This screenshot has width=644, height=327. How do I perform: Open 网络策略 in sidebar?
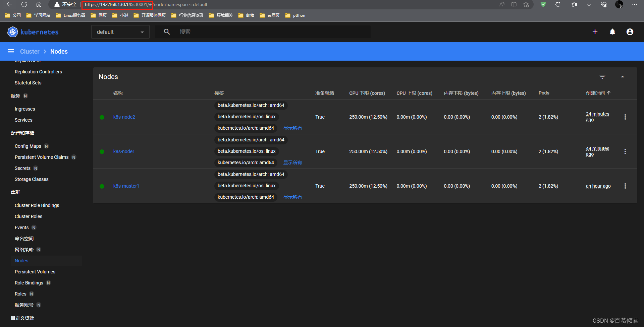(x=24, y=250)
